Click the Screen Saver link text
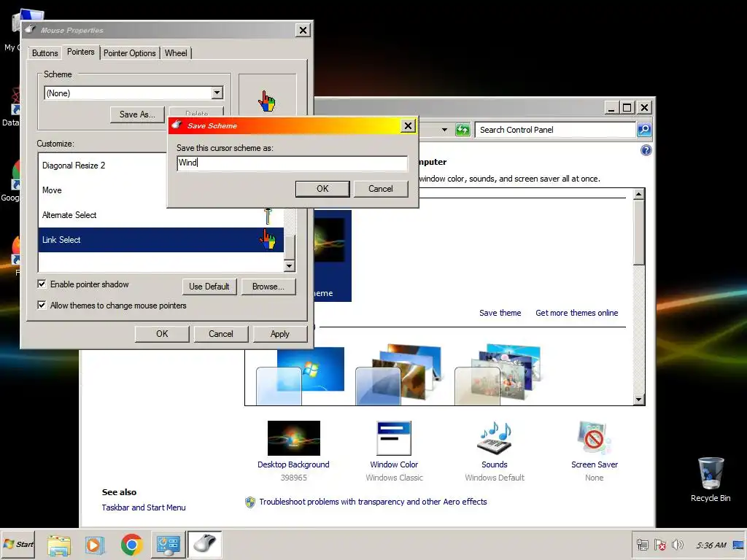 click(x=594, y=464)
